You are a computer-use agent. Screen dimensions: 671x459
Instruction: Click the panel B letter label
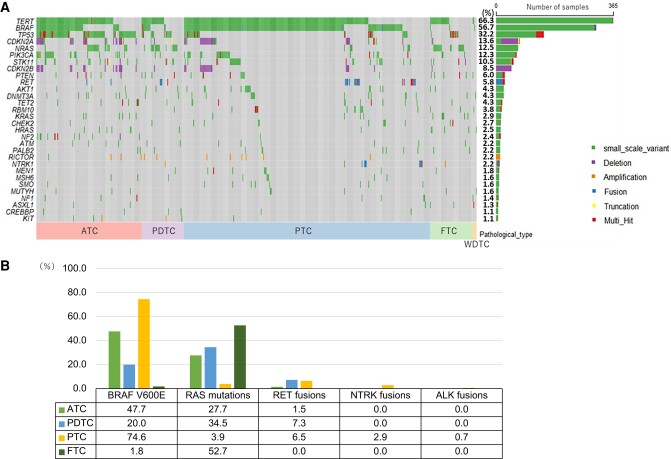(5, 266)
